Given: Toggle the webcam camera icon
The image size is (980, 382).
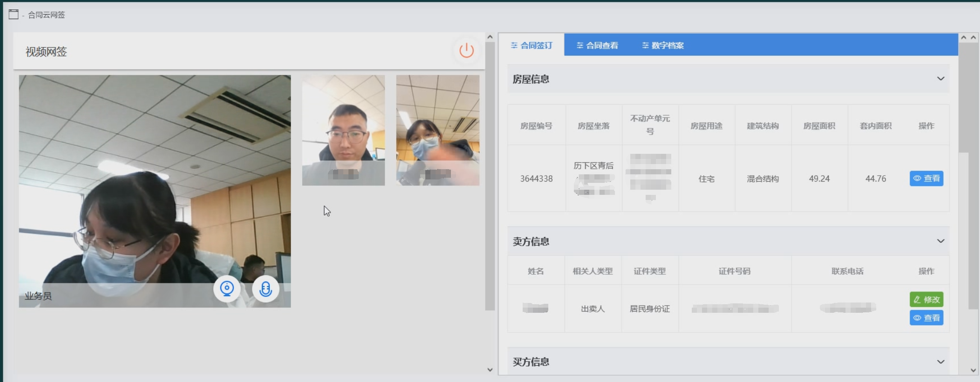Looking at the screenshot, I should 227,289.
